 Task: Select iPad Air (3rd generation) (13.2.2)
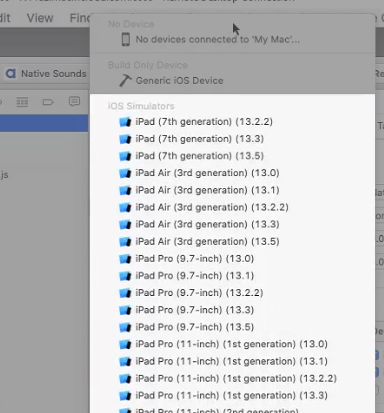click(232, 207)
